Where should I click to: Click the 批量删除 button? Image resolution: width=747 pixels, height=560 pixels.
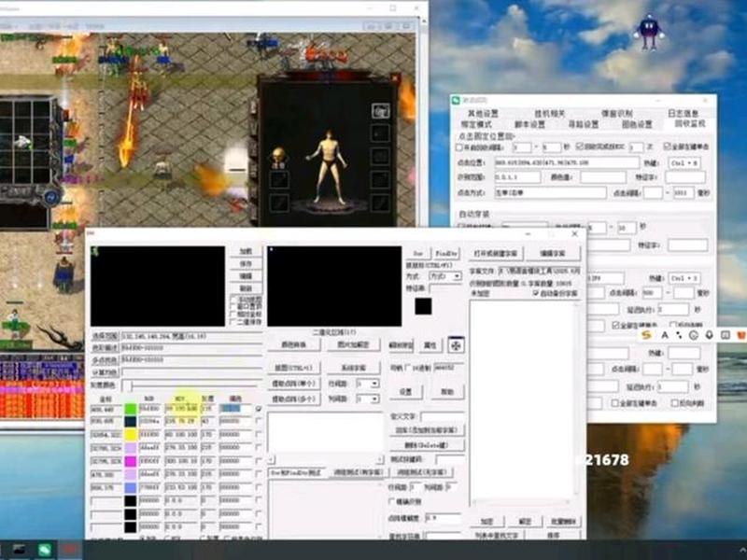click(x=563, y=522)
